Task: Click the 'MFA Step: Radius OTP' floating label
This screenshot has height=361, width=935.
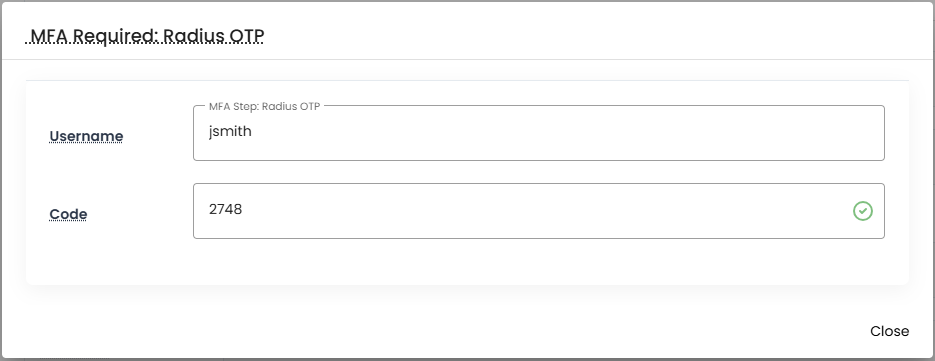Action: 265,106
